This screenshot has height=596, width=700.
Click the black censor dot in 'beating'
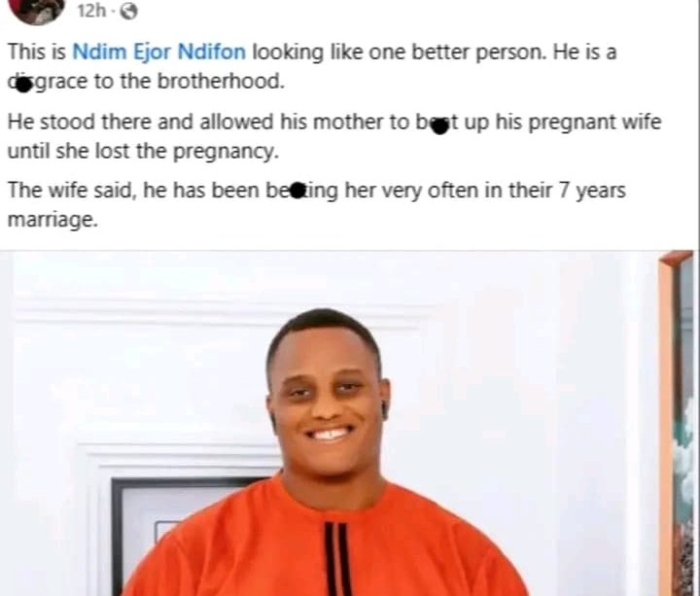[297, 191]
